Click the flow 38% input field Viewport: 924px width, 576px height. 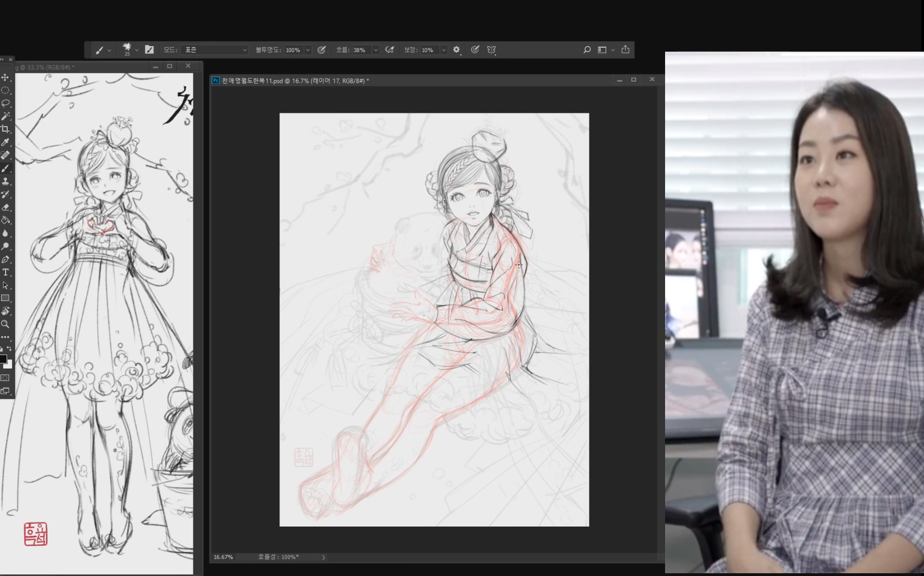click(x=361, y=50)
